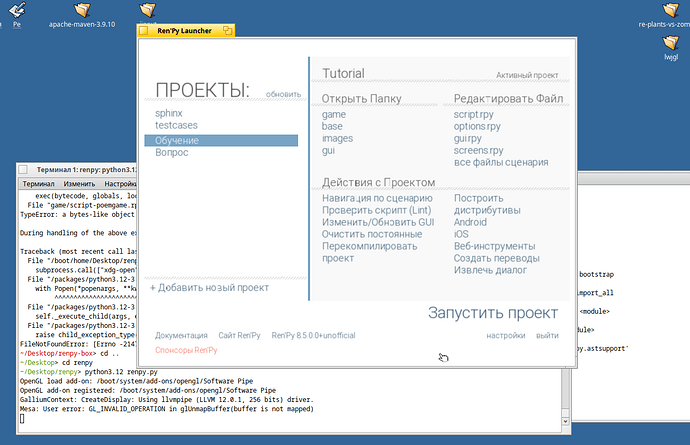Click 'bootstrap' text in background window
The width and height of the screenshot is (690, 445).
pyautogui.click(x=596, y=274)
